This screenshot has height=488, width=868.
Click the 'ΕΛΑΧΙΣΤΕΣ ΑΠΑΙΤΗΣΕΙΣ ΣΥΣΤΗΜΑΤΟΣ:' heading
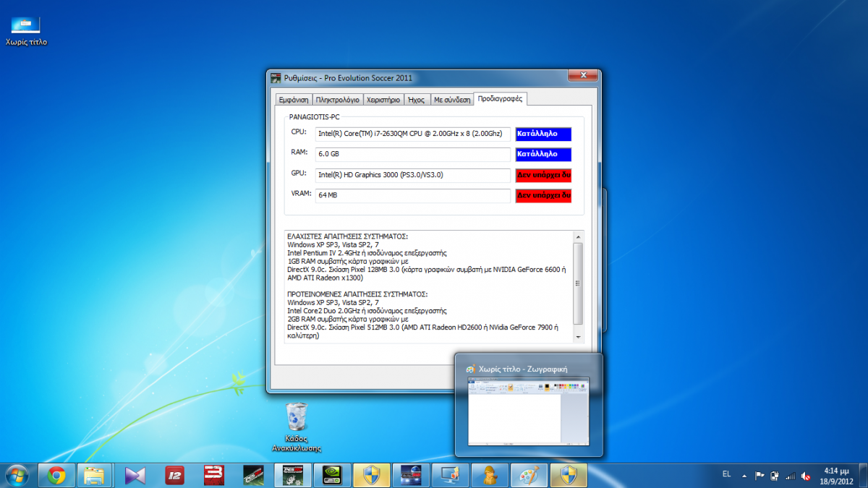[x=348, y=236]
